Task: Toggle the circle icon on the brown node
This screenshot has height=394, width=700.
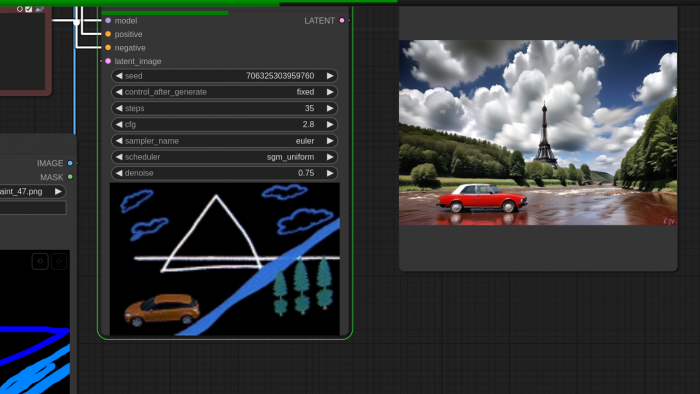Action: (20, 9)
